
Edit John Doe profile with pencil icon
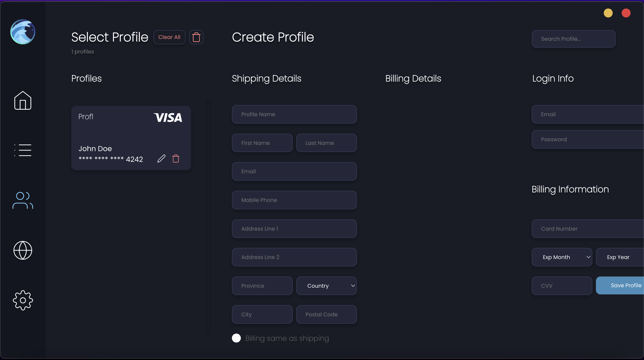click(161, 159)
